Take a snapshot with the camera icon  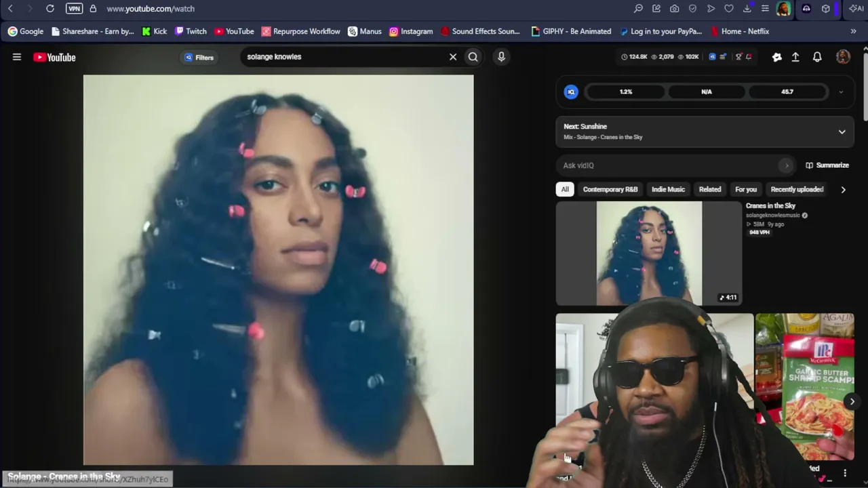tap(674, 9)
